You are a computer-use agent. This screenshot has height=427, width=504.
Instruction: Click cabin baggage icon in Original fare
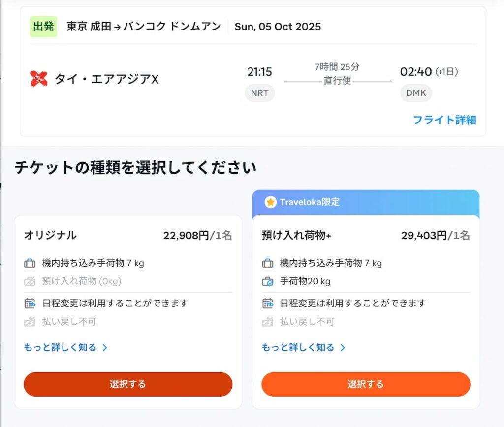[x=30, y=263]
